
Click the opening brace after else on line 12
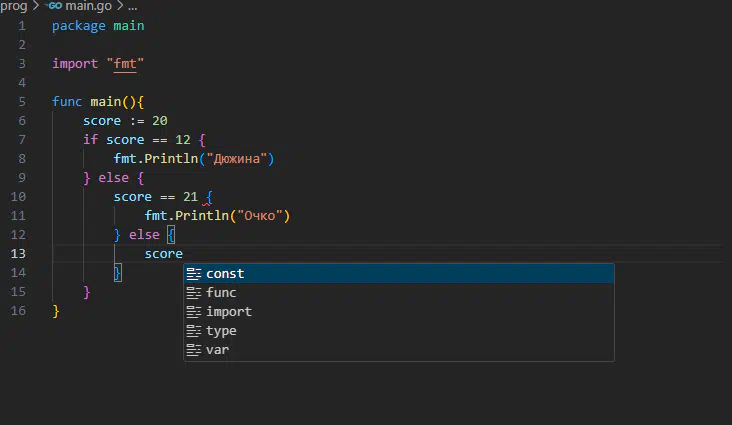(x=171, y=234)
